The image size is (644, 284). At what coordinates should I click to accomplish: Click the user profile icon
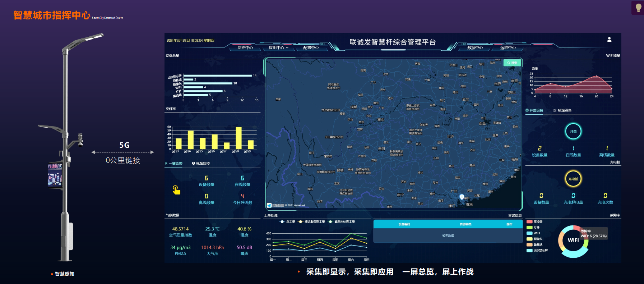[x=609, y=40]
